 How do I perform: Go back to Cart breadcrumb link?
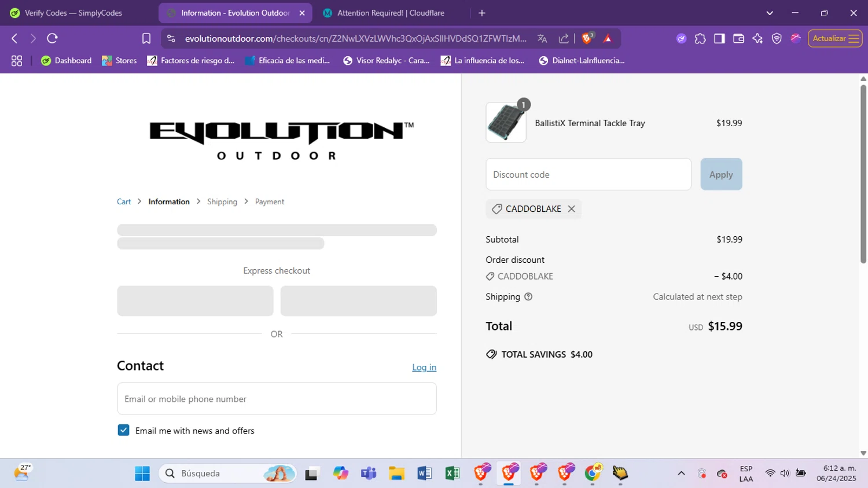124,201
